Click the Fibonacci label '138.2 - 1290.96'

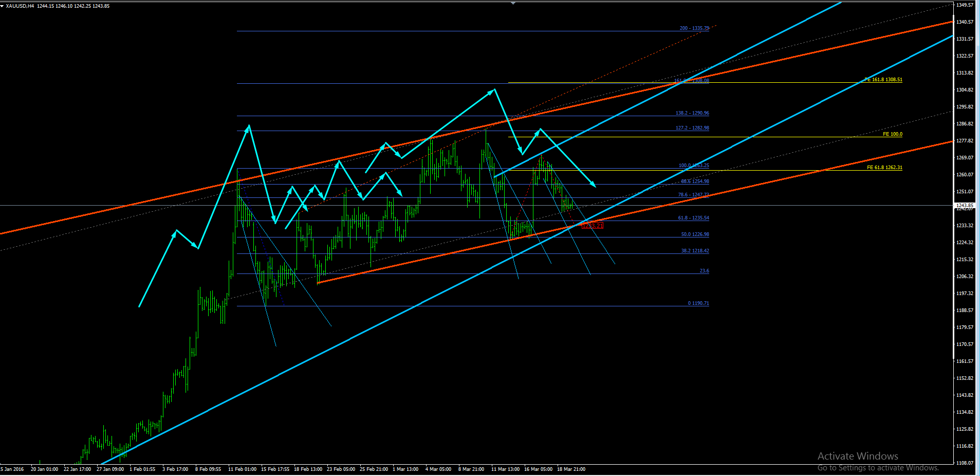click(692, 113)
